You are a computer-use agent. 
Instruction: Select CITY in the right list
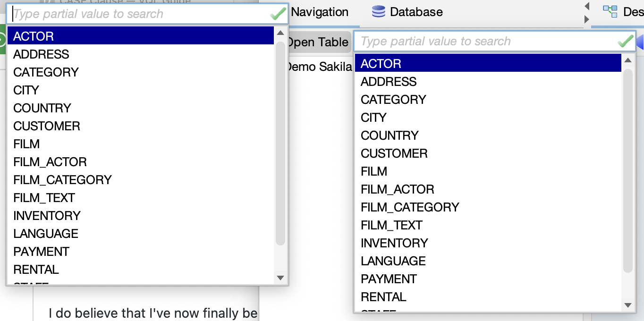click(488, 117)
